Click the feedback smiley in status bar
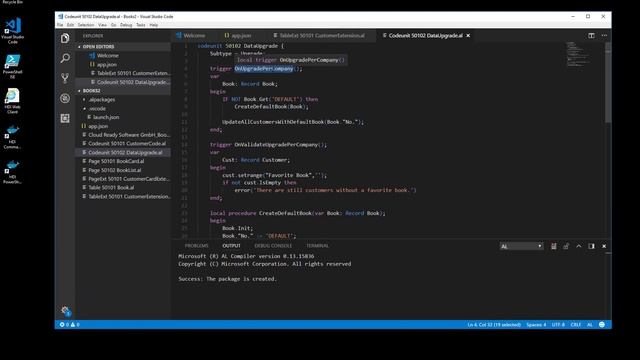The image size is (640, 360). [x=602, y=324]
